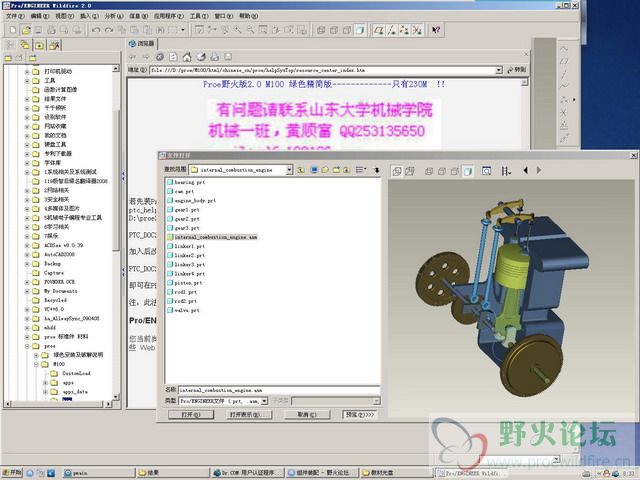Click the 开始 Start button on taskbar
This screenshot has height=480, width=640.
pos(12,472)
